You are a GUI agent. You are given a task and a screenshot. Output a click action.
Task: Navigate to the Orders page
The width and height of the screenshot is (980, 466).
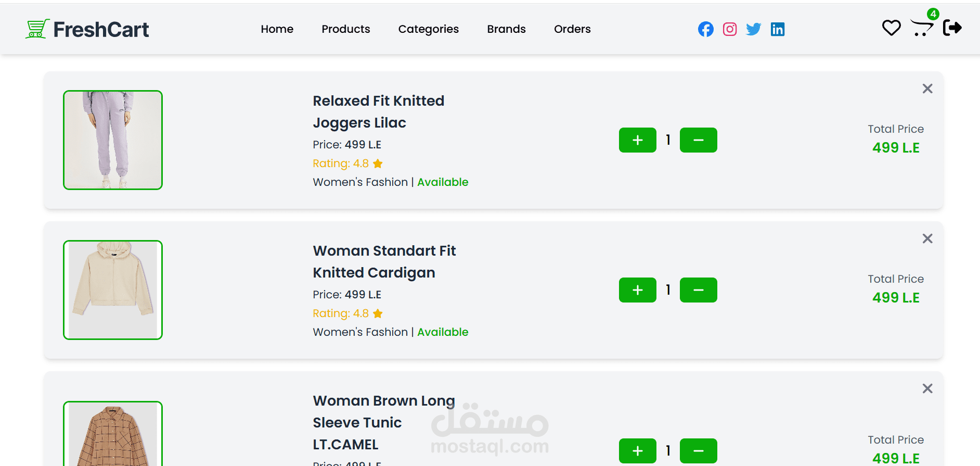coord(572,29)
